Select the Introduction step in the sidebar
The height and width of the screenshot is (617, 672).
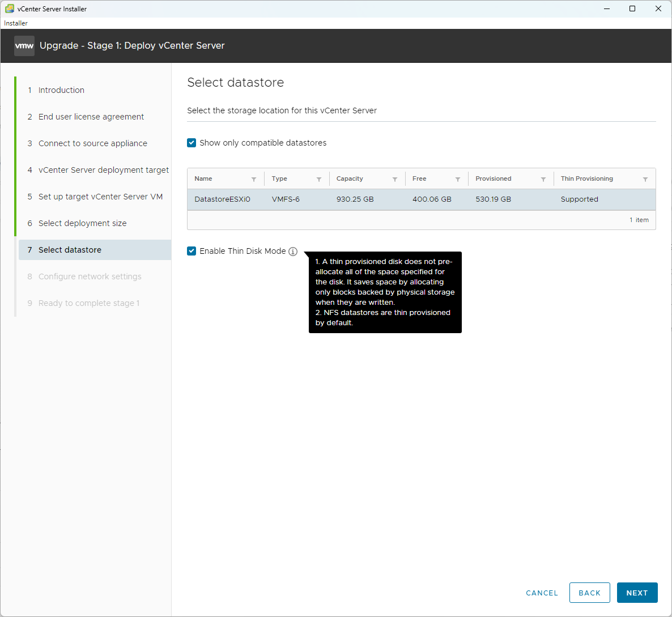(x=61, y=90)
